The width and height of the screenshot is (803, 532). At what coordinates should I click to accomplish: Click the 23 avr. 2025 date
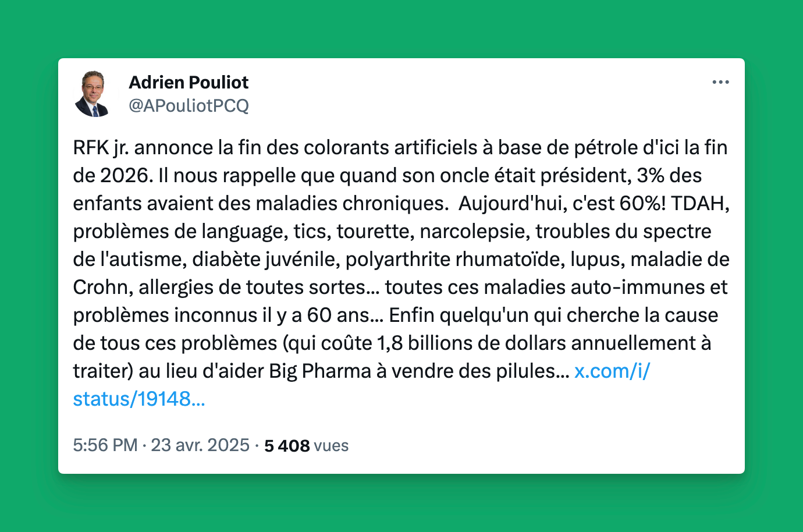coord(200,445)
